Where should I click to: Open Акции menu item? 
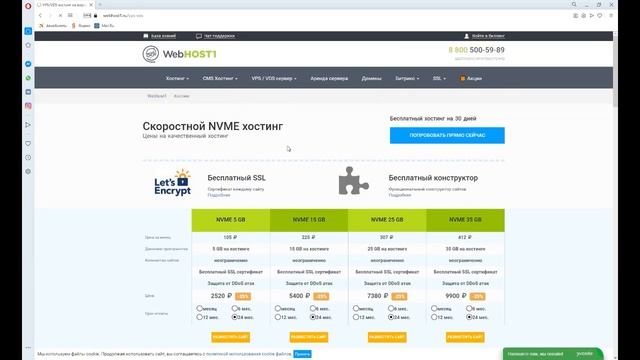pyautogui.click(x=471, y=78)
